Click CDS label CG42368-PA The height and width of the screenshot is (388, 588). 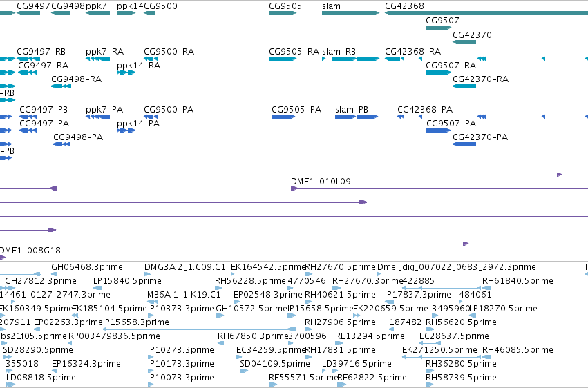pyautogui.click(x=425, y=110)
